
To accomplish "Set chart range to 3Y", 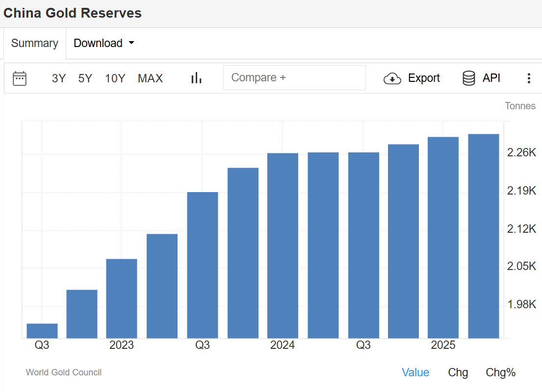I will (x=59, y=78).
